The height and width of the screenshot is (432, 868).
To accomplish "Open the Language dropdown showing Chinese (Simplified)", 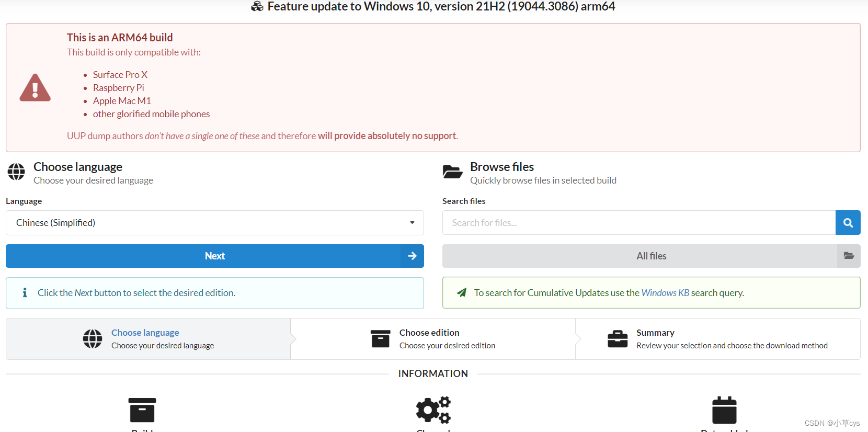I will [x=215, y=223].
